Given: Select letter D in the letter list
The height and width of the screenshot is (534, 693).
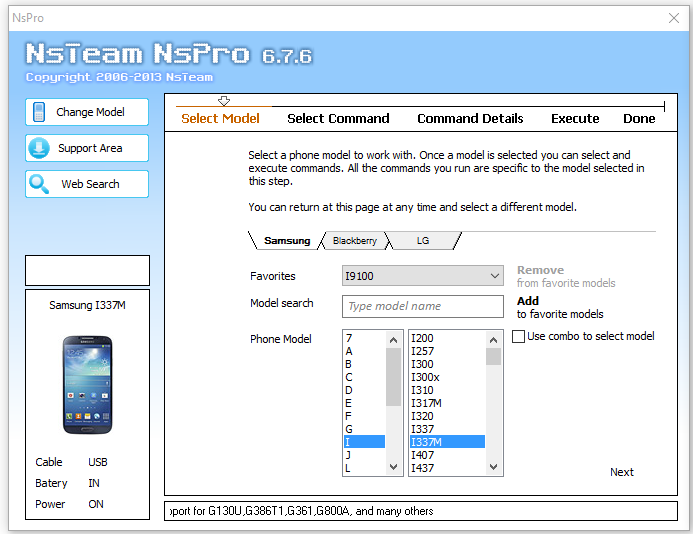Looking at the screenshot, I should tap(364, 390).
